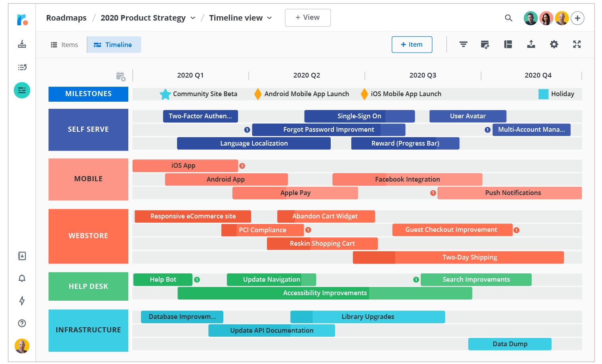Click the search magnifier icon
The width and height of the screenshot is (602, 364).
[509, 18]
